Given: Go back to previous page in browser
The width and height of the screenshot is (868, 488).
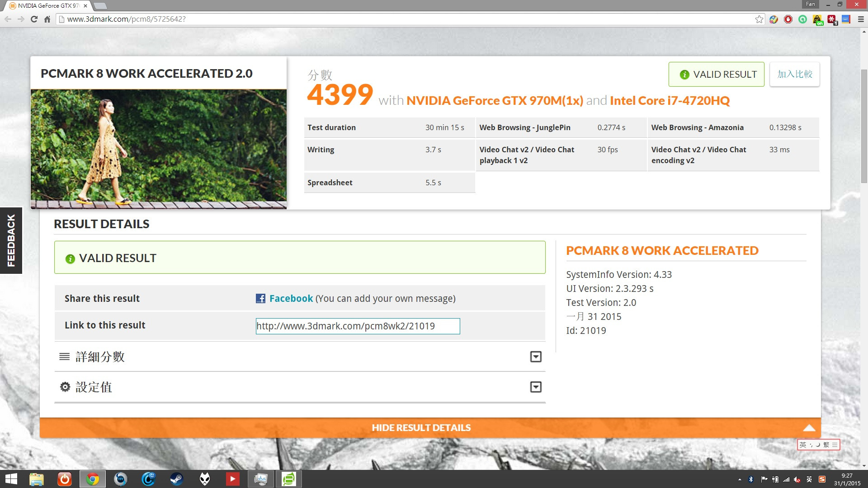Looking at the screenshot, I should [8, 19].
